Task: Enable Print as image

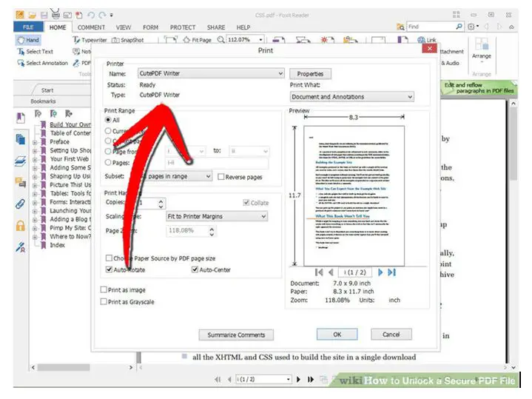Action: coord(104,290)
